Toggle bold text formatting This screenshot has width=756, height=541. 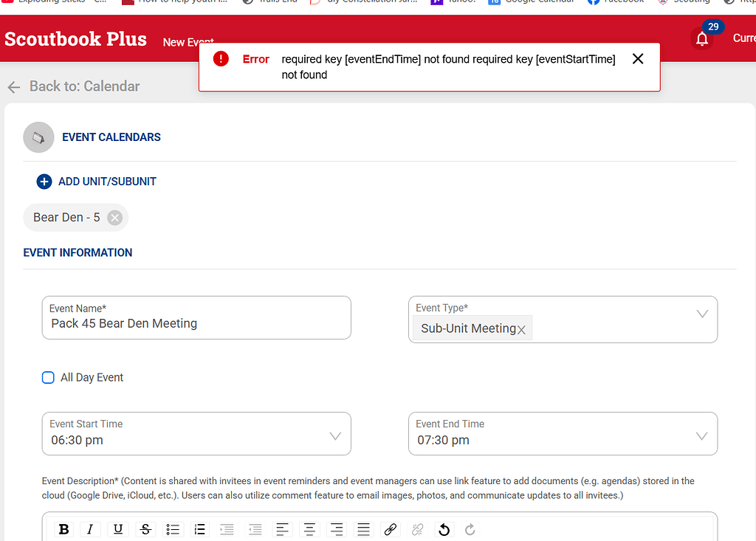pyautogui.click(x=63, y=529)
